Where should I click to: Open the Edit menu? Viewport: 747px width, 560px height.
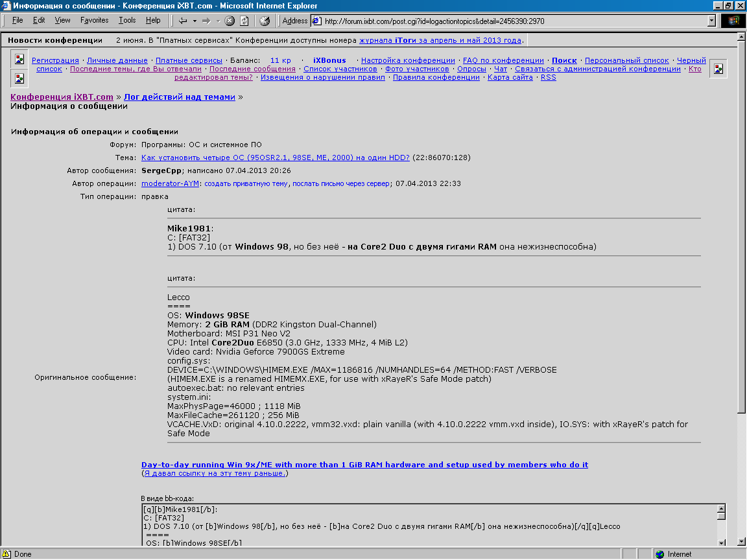39,20
